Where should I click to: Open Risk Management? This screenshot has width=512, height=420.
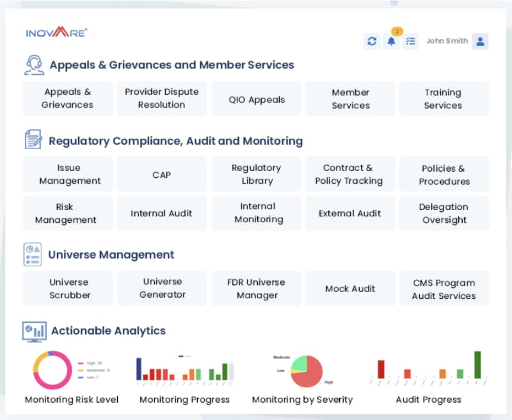coord(67,213)
